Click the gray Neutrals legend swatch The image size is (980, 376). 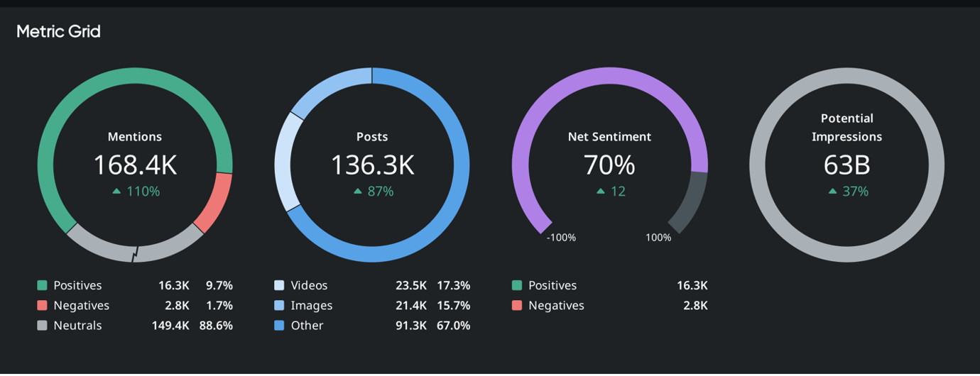click(x=42, y=326)
